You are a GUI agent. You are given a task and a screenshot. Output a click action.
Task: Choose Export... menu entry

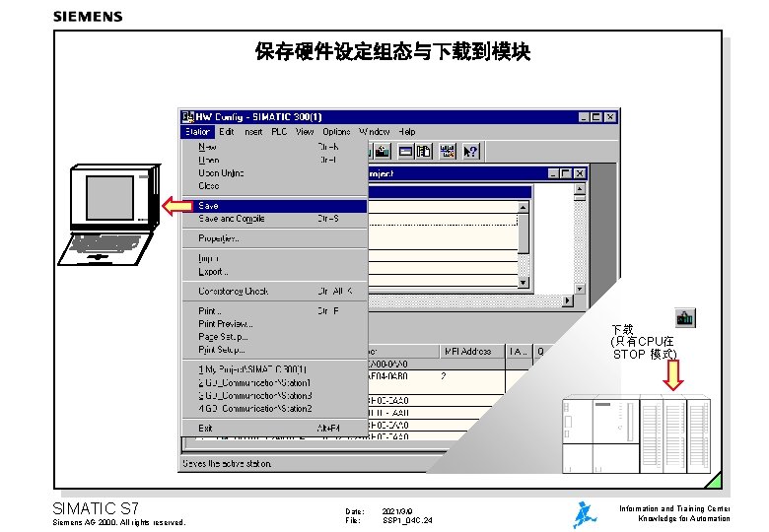pyautogui.click(x=275, y=271)
